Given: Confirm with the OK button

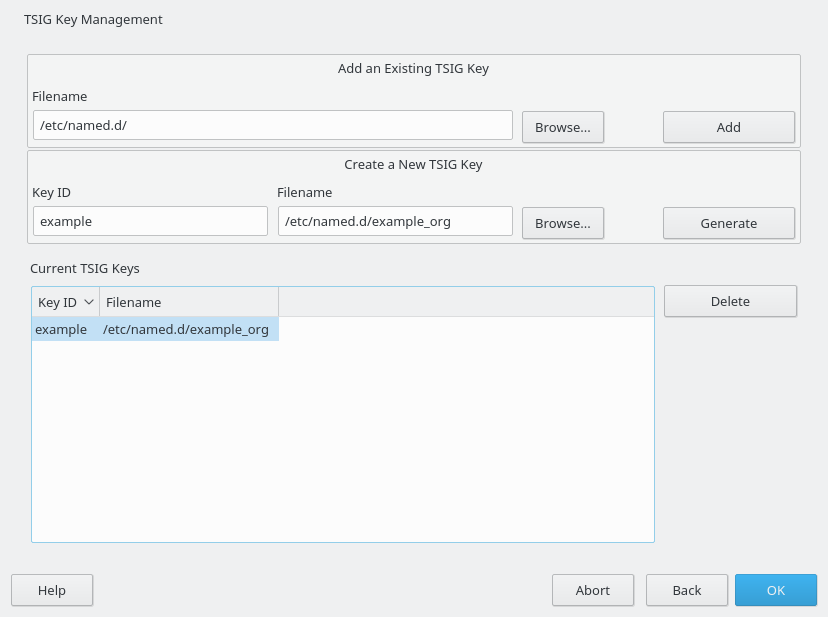Looking at the screenshot, I should point(776,590).
